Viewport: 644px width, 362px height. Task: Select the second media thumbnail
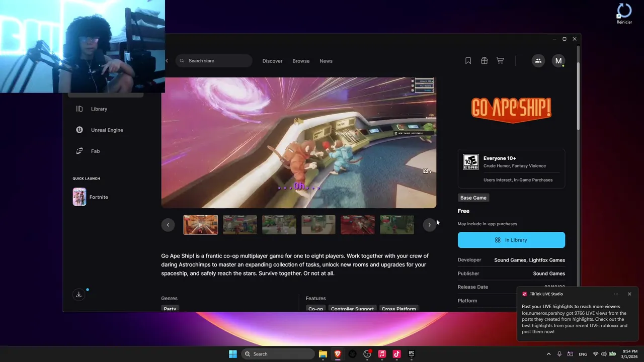pos(240,225)
